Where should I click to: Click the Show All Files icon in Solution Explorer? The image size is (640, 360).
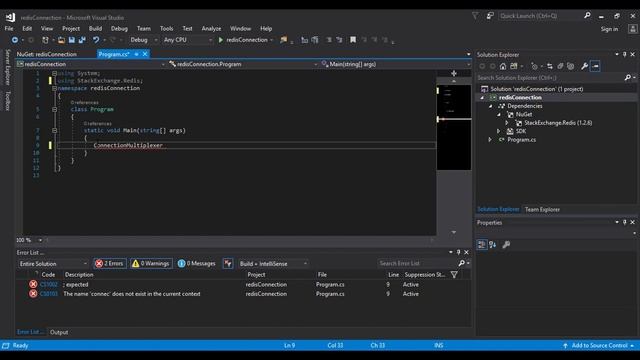pos(570,66)
